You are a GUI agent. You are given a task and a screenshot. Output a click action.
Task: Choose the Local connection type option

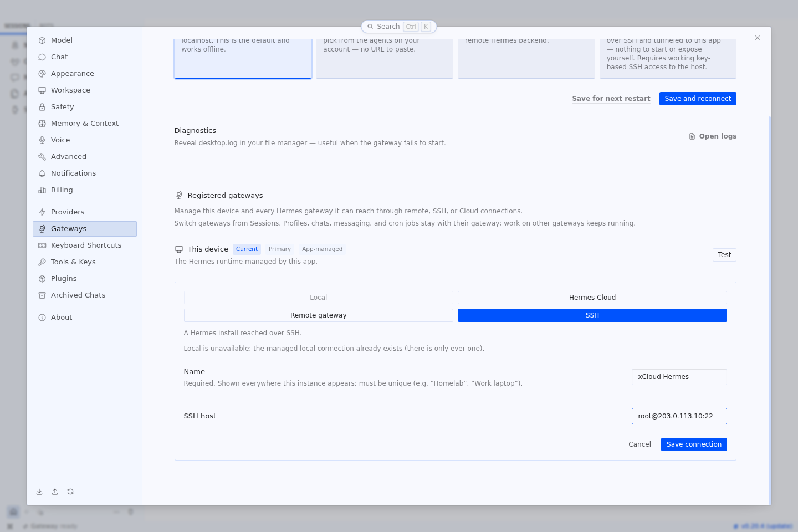pyautogui.click(x=319, y=298)
